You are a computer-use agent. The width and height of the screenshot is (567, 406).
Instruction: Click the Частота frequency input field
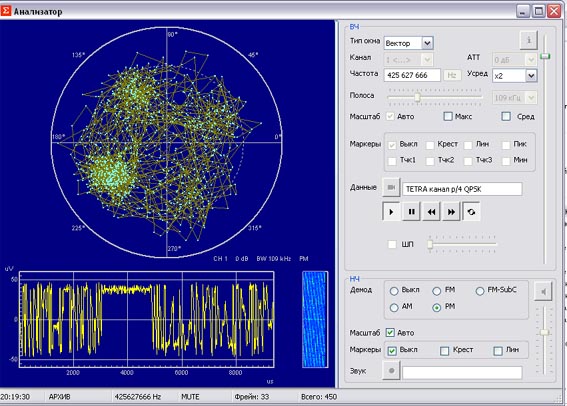[412, 75]
